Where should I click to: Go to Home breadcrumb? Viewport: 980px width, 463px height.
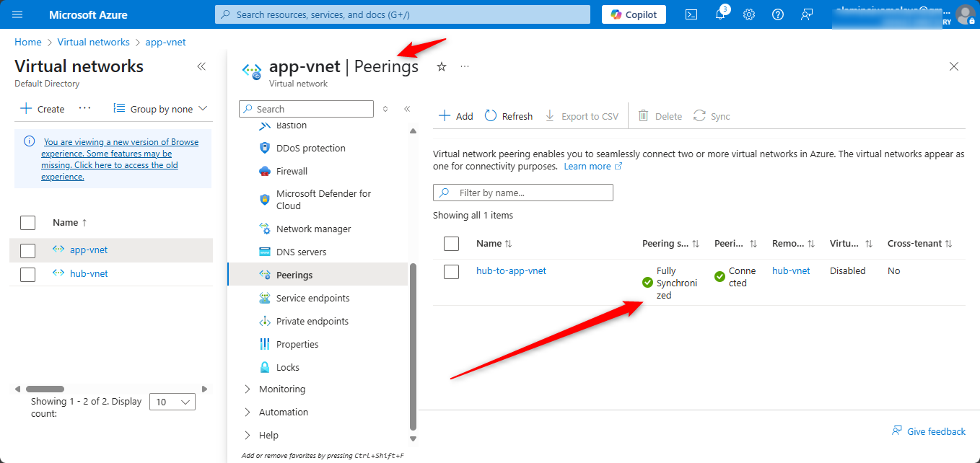(28, 43)
